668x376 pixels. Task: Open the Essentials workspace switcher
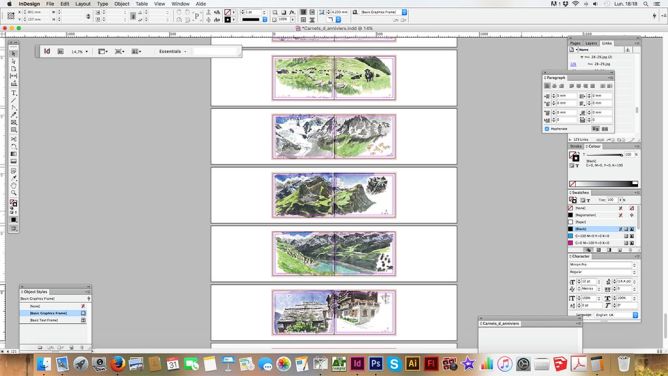[x=173, y=52]
